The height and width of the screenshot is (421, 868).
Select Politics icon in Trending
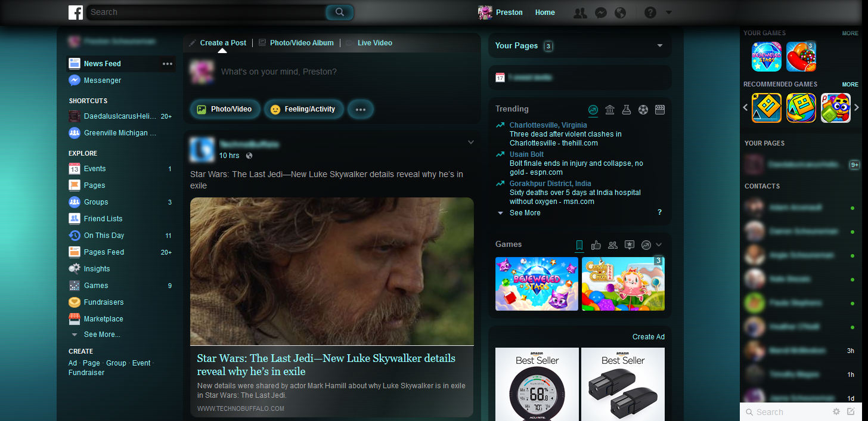click(610, 110)
